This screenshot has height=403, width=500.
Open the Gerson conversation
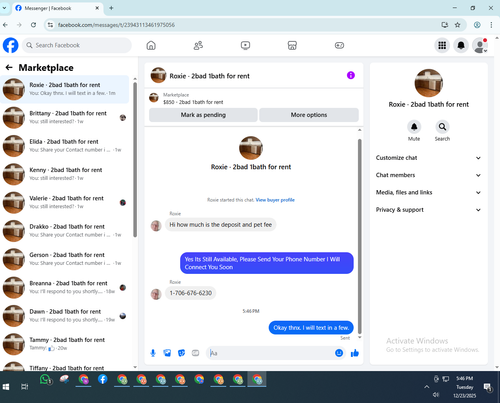pos(65,259)
